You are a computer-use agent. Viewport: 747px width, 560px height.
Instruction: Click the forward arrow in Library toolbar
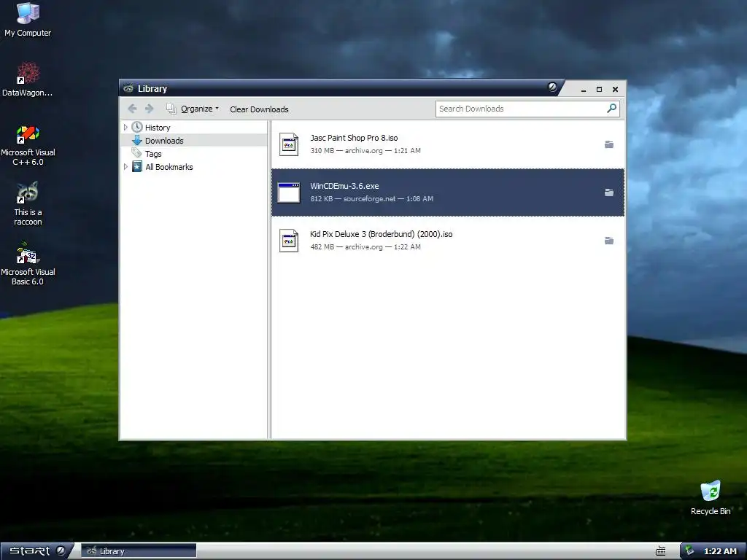pos(149,109)
